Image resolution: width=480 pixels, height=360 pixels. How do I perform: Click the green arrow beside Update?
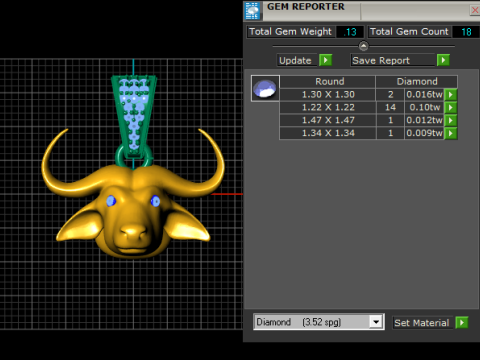(326, 60)
